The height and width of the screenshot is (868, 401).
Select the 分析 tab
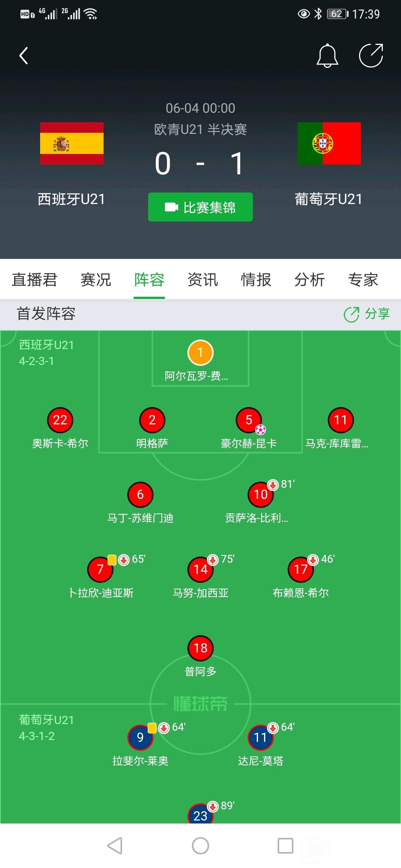310,280
